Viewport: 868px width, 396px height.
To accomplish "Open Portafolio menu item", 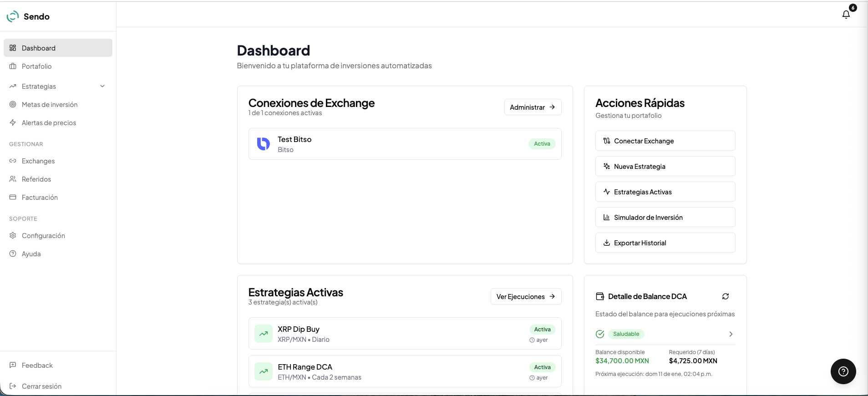I will pyautogui.click(x=58, y=66).
